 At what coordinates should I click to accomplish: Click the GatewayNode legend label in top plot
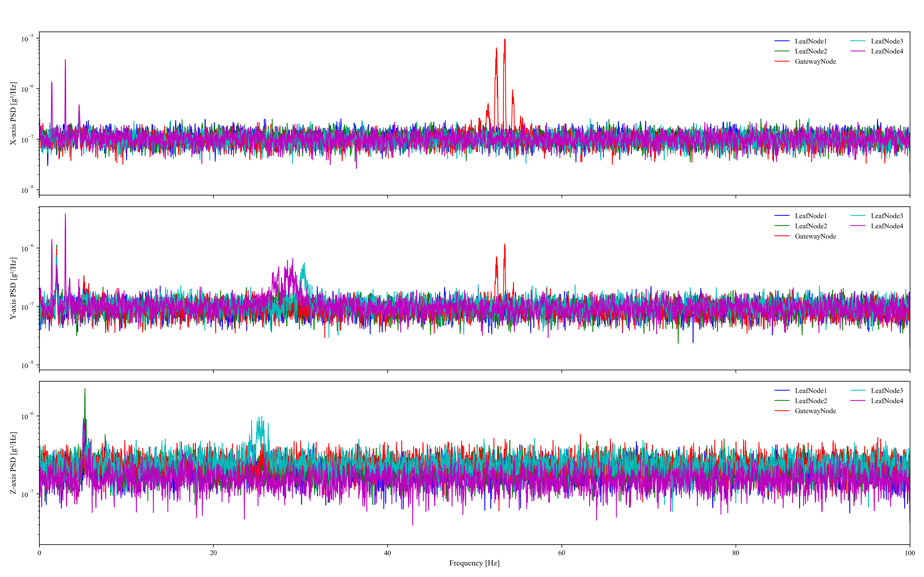point(815,61)
